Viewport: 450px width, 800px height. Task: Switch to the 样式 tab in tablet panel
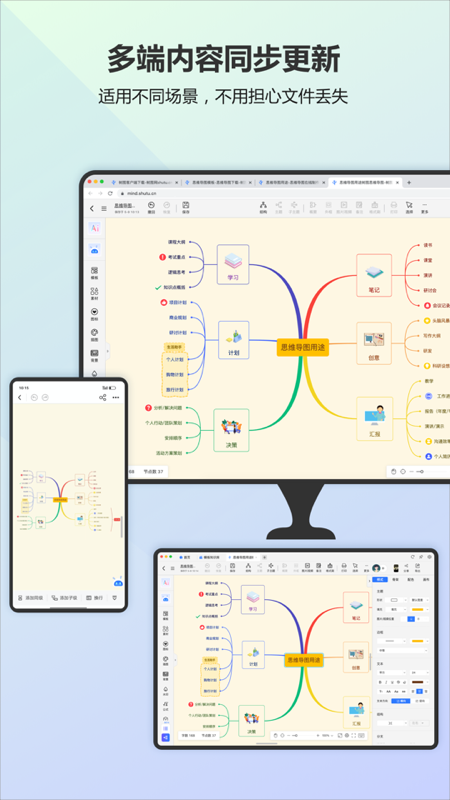(x=380, y=580)
